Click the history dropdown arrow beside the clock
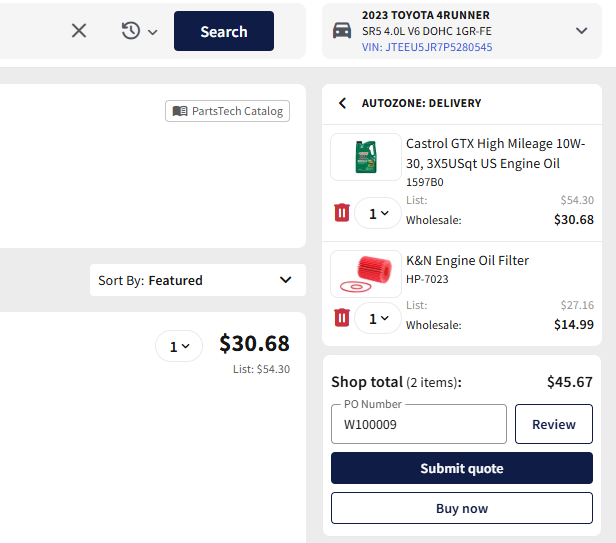Screen dimensions: 616x543 click(x=153, y=32)
